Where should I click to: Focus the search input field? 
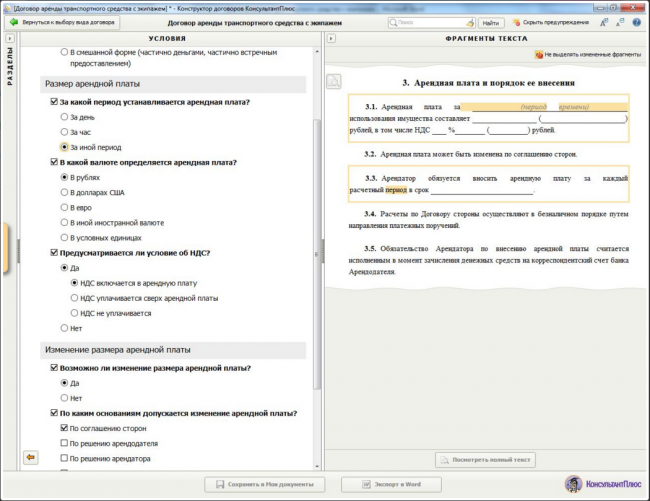(431, 23)
